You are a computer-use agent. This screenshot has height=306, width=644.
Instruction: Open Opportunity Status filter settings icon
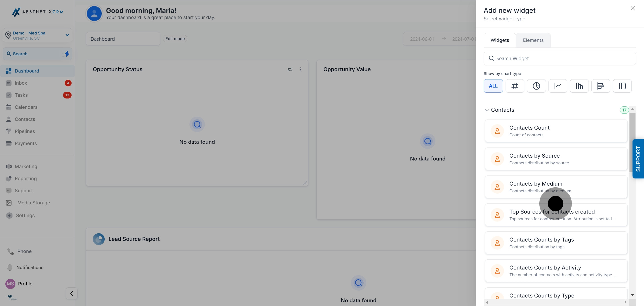[x=290, y=69]
